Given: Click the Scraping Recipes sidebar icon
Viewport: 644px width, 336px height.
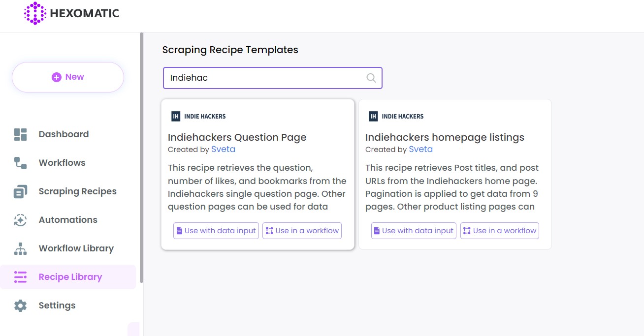Looking at the screenshot, I should (20, 191).
